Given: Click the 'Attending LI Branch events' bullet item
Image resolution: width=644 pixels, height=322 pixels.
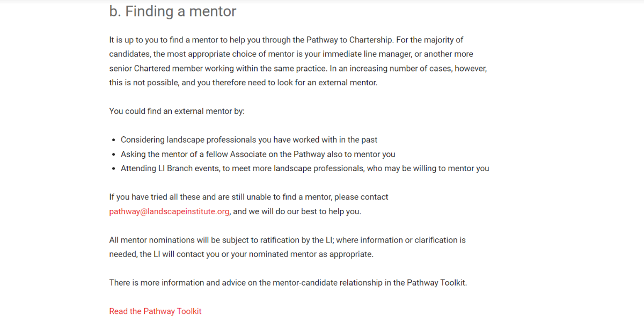Looking at the screenshot, I should point(305,169).
